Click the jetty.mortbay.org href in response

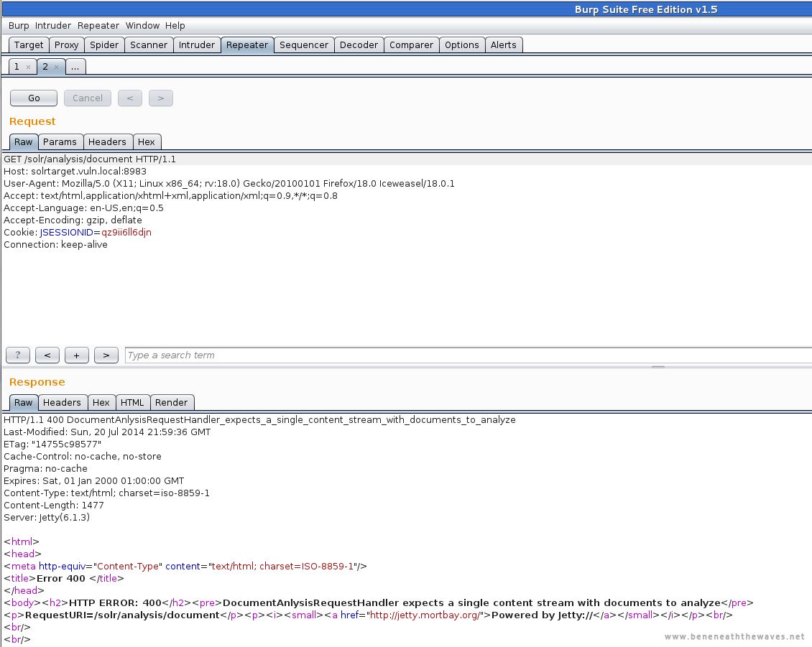point(425,615)
